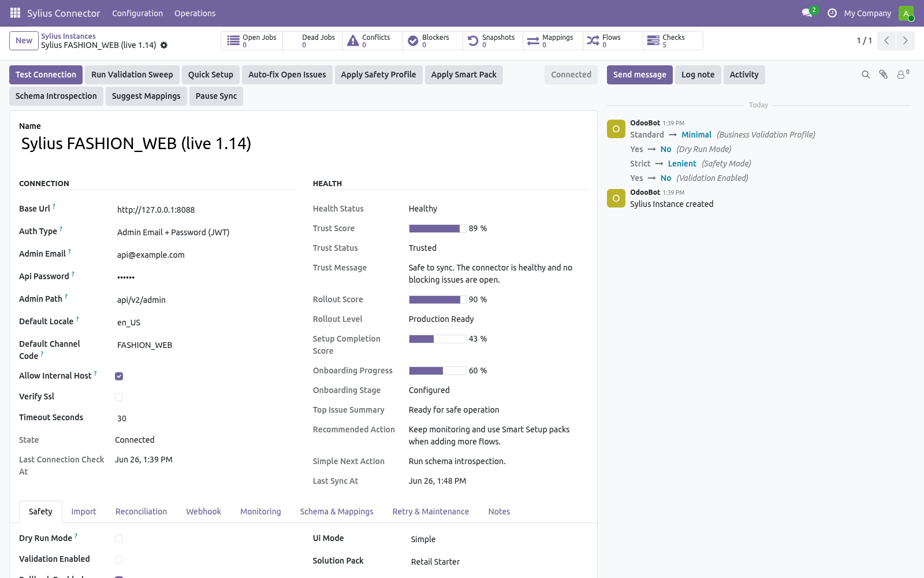Click the Quick Setup button
The height and width of the screenshot is (578, 924).
tap(211, 75)
